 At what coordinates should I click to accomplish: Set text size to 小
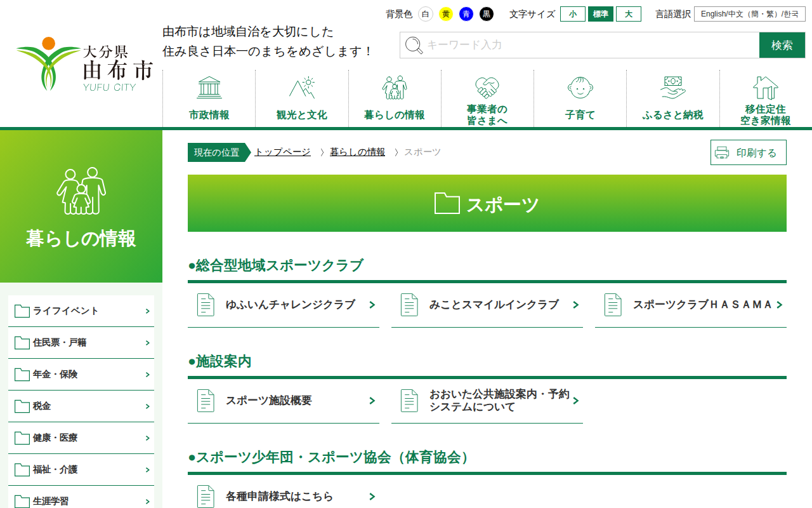tap(573, 14)
